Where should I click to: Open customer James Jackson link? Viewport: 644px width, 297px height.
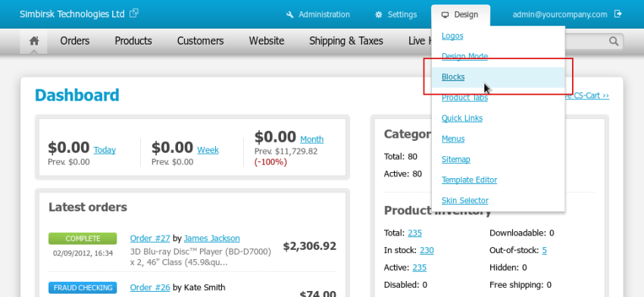pos(212,238)
